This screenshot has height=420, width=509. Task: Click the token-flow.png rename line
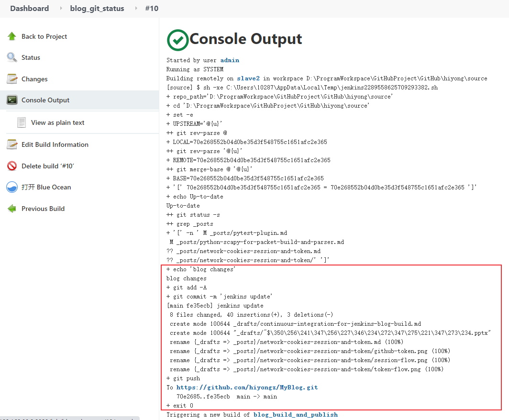(x=307, y=369)
